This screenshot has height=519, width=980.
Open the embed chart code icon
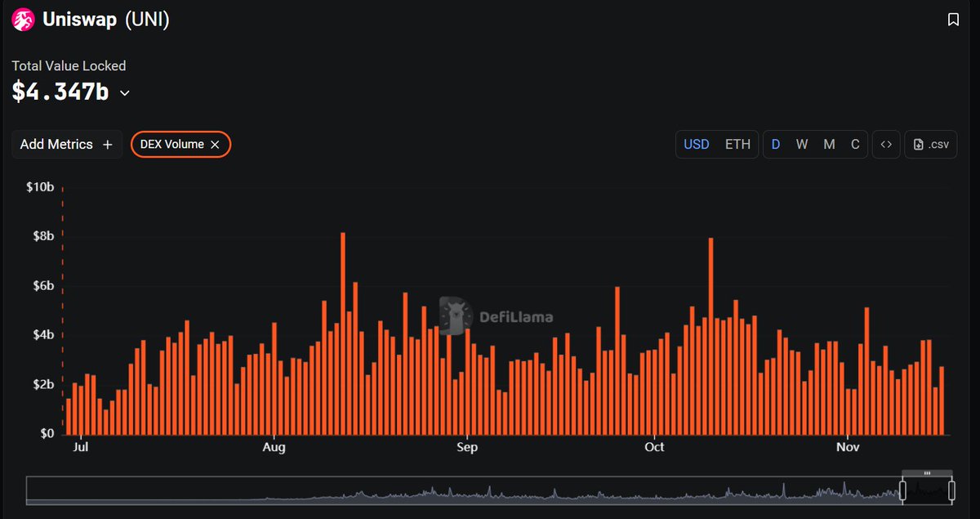tap(886, 145)
